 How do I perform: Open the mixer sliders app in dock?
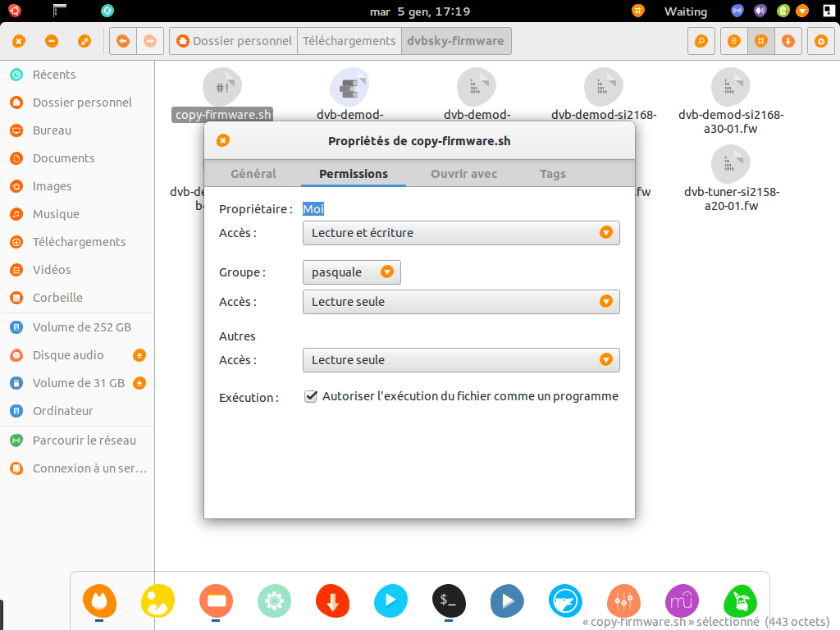point(623,601)
